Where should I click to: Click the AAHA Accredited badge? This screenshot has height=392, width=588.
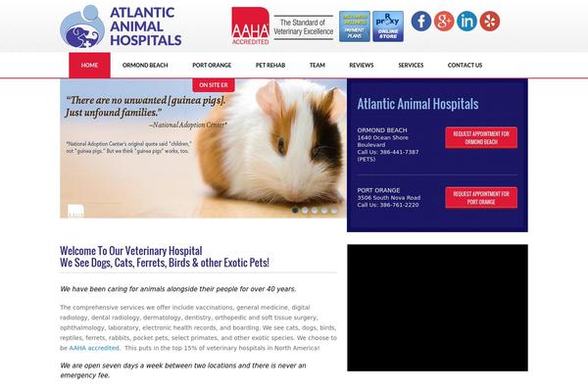click(x=250, y=25)
